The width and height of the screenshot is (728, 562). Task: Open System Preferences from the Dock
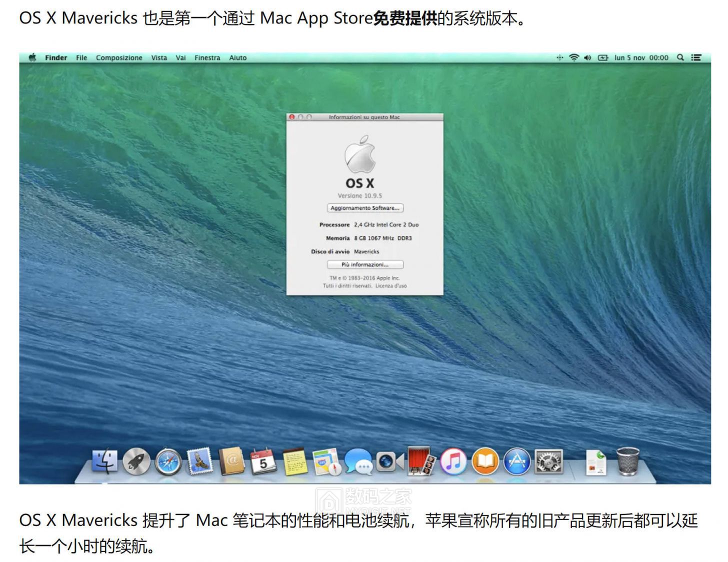(549, 462)
